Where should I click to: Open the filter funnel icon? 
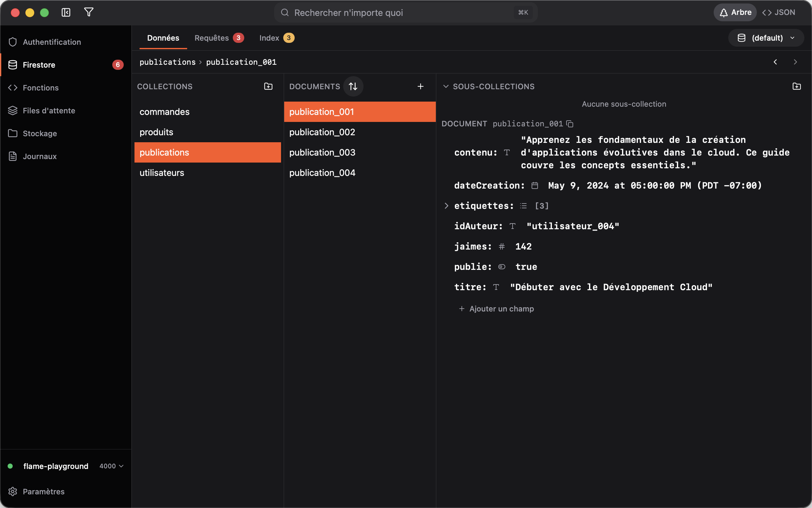pos(88,12)
